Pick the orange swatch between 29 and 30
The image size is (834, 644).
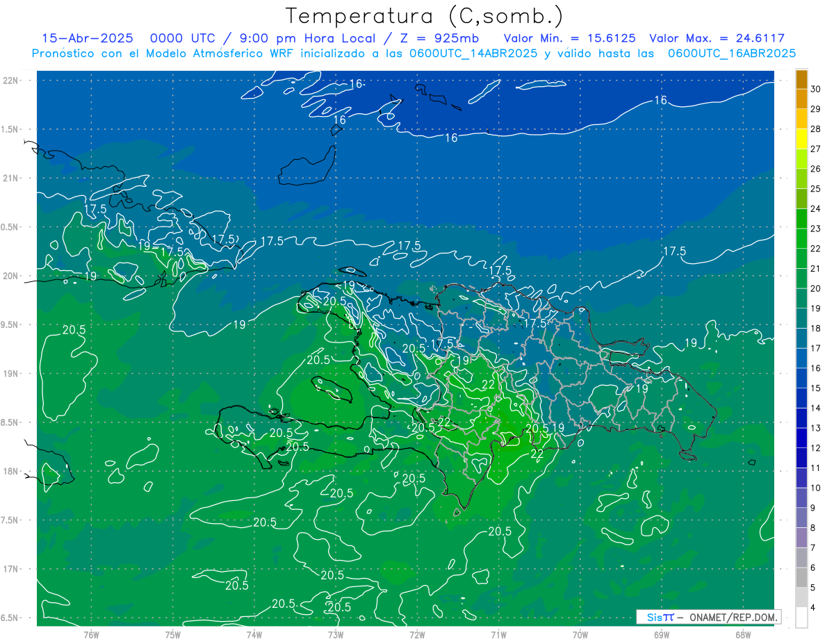[801, 99]
